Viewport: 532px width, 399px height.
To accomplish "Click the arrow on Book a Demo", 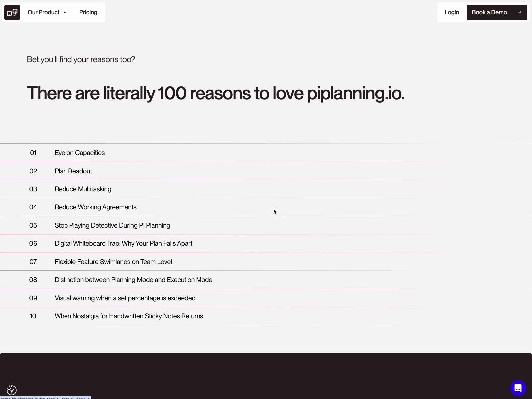I will tap(519, 13).
